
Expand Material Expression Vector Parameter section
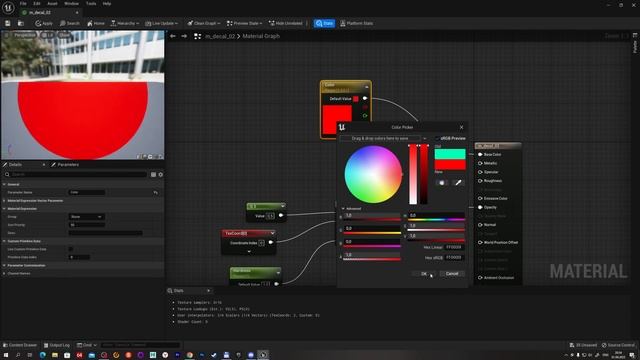coord(4,201)
